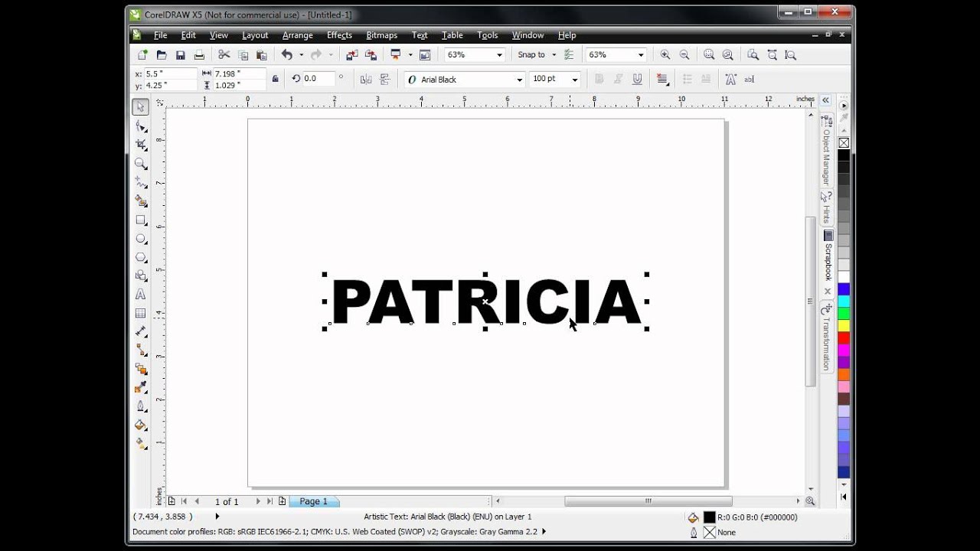Save the document

[x=181, y=55]
